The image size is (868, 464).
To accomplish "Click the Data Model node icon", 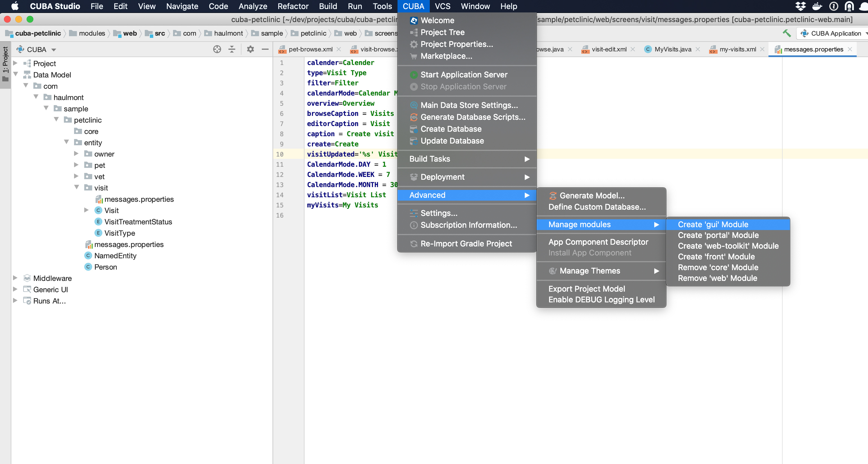I will 27,75.
